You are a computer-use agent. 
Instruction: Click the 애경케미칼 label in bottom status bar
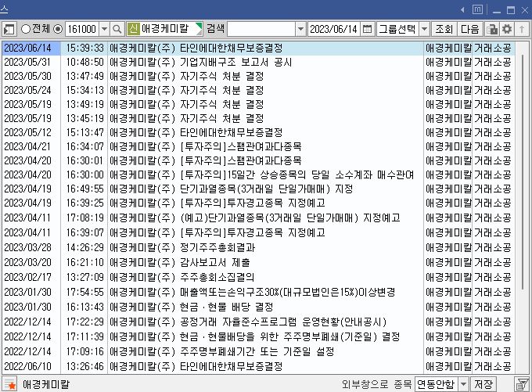click(x=46, y=384)
